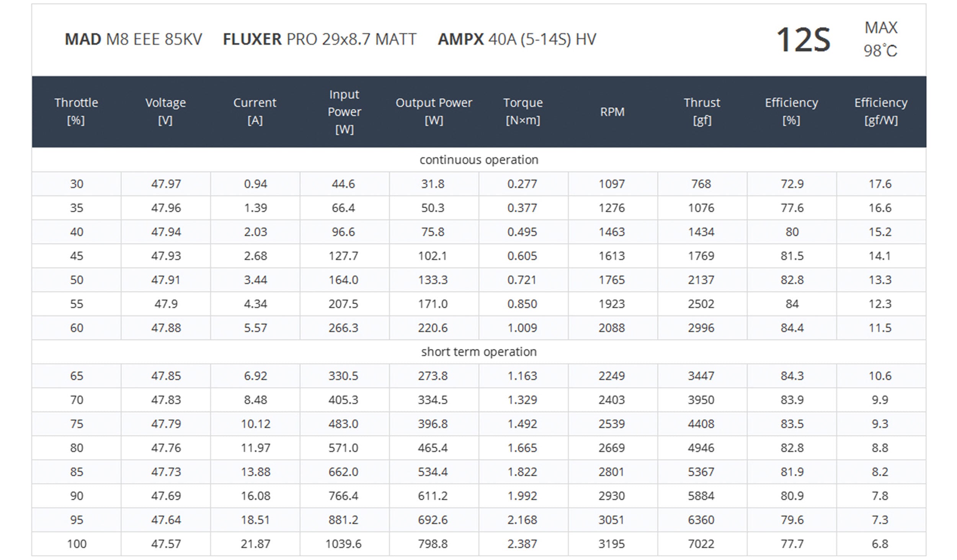Select the 7022 thrust cell
Viewport: 957px width, 560px height.
tap(701, 544)
